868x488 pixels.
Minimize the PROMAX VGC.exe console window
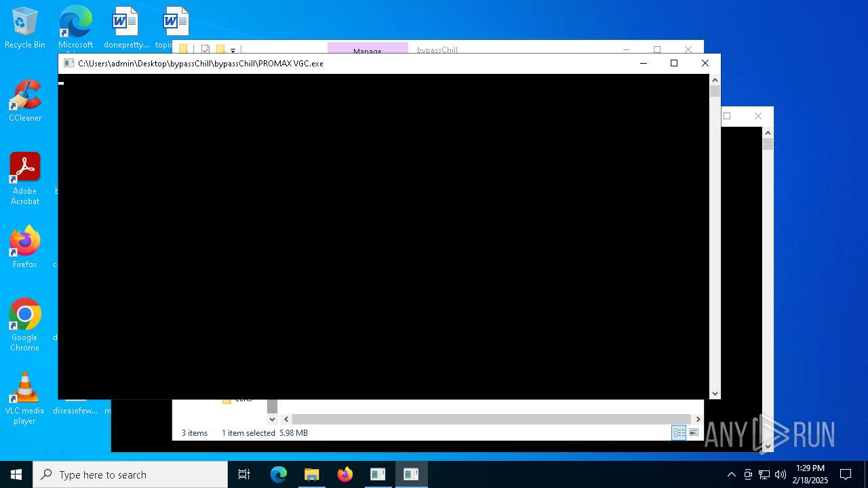point(644,63)
